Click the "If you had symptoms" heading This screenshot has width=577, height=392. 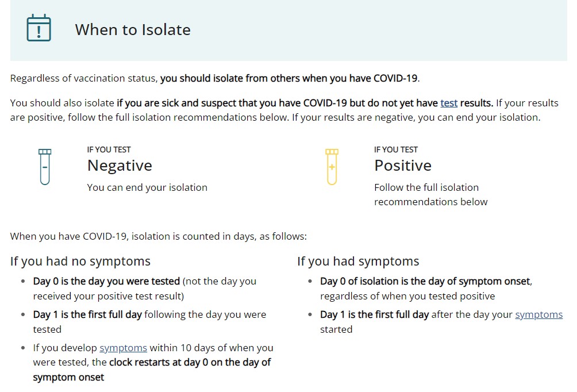pyautogui.click(x=358, y=262)
